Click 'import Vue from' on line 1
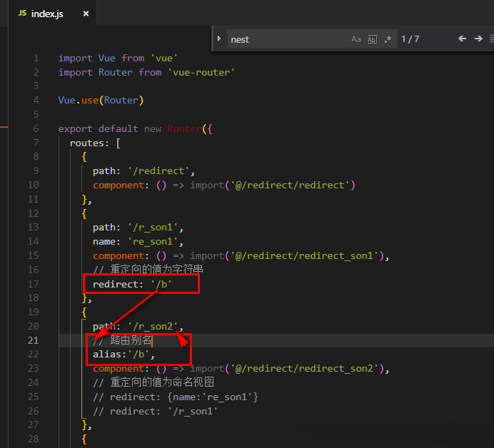This screenshot has height=448, width=494. pos(101,58)
